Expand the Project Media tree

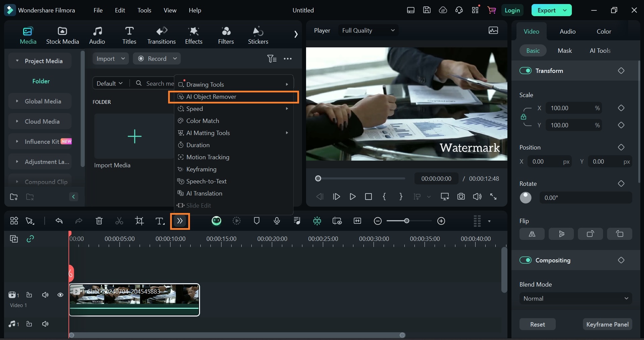tap(17, 61)
